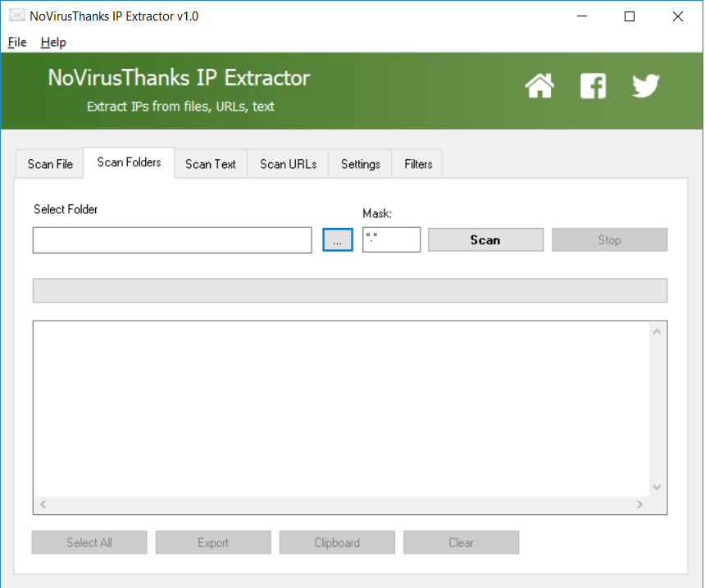Open the Filters tab

point(418,164)
